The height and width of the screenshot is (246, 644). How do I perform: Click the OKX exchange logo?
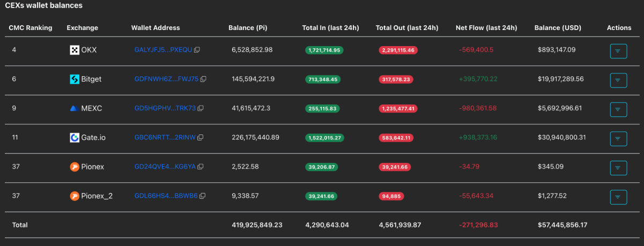(x=75, y=50)
